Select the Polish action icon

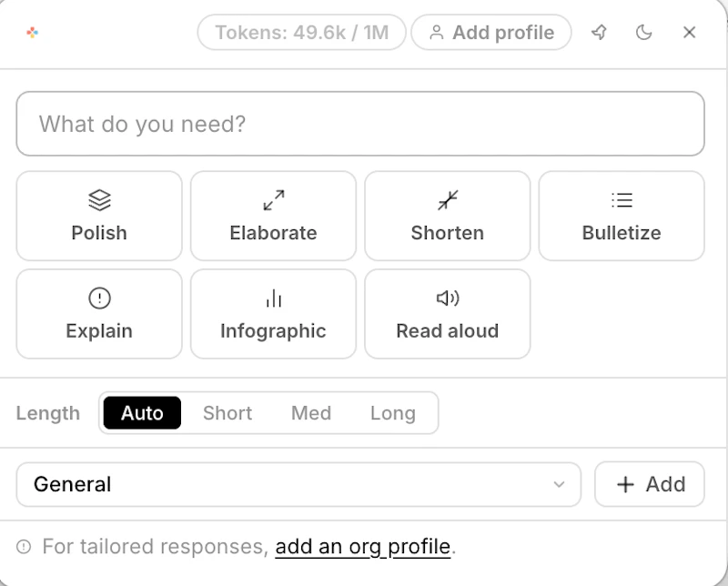tap(98, 202)
